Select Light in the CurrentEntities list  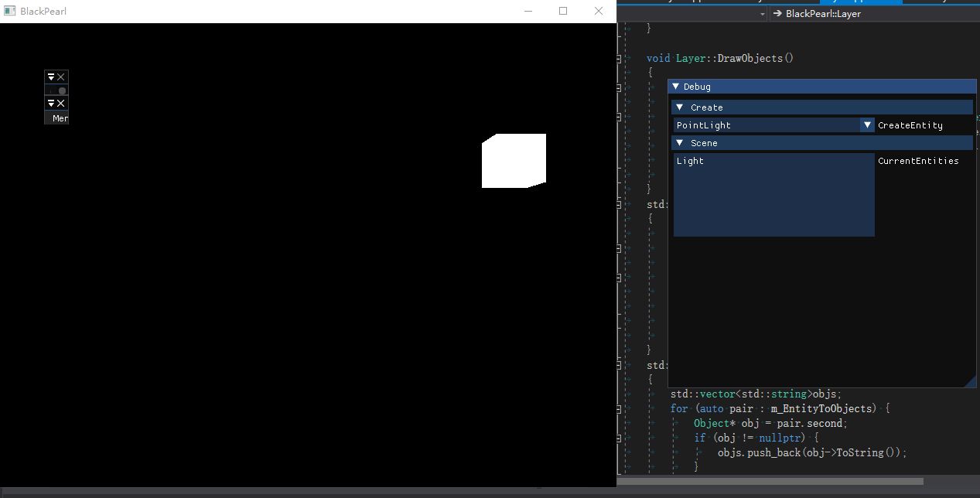point(691,161)
